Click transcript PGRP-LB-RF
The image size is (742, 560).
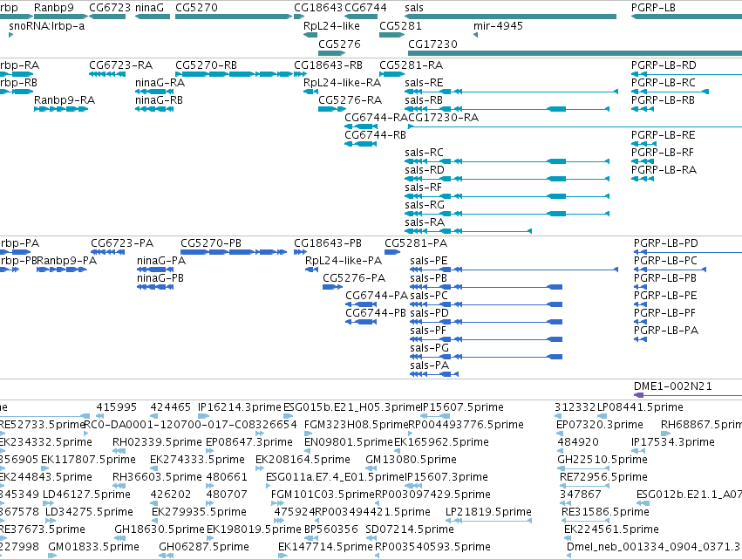pos(643,162)
